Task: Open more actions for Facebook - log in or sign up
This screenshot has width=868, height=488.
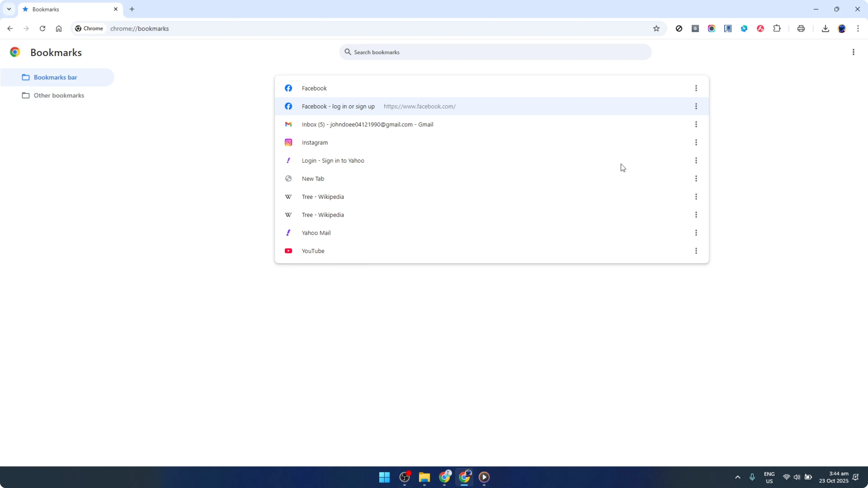Action: pos(696,106)
